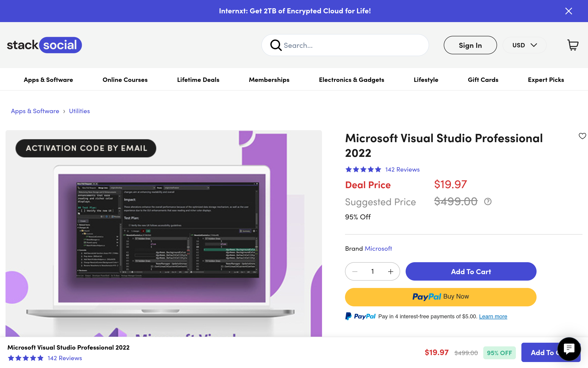Open Expert Picks menu

pos(546,80)
